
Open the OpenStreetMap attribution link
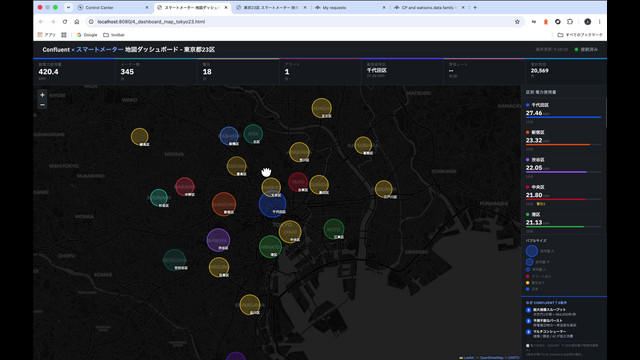click(x=491, y=358)
